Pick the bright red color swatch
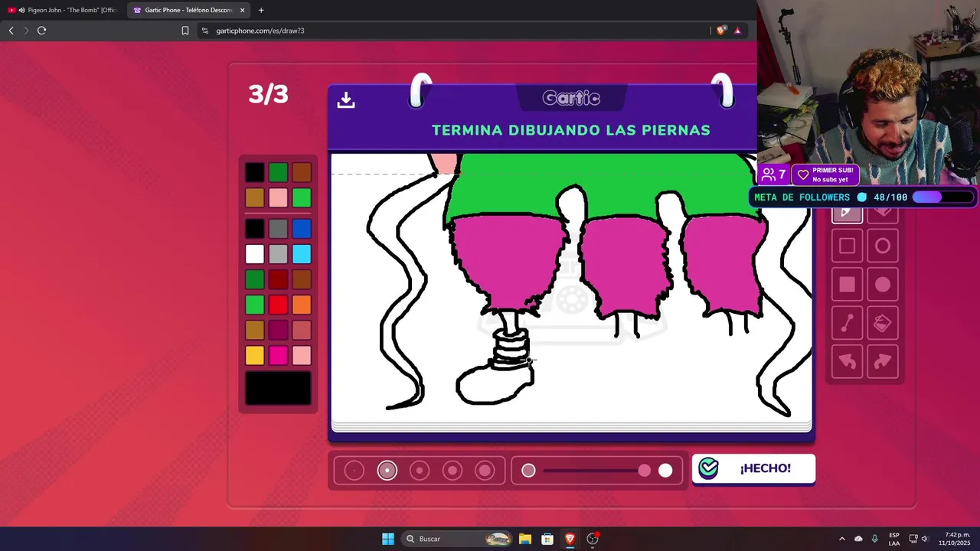 tap(278, 305)
